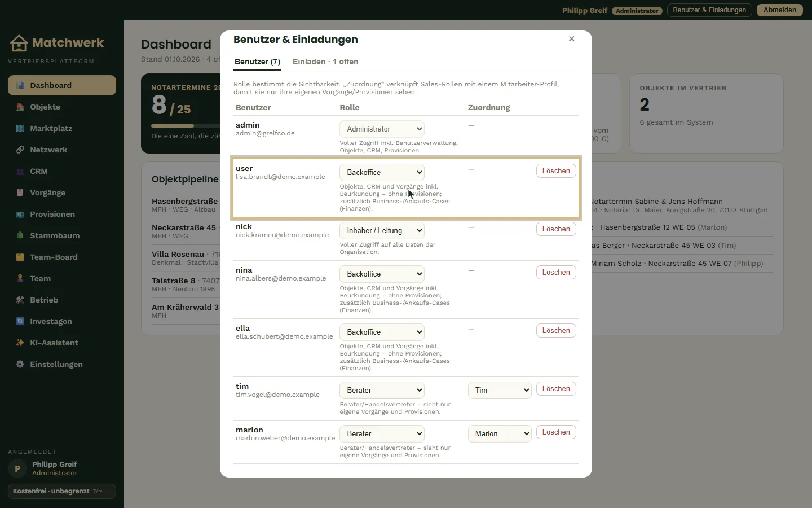This screenshot has width=812, height=508.
Task: Open Marktplatz via its sidebar icon
Action: tap(20, 129)
